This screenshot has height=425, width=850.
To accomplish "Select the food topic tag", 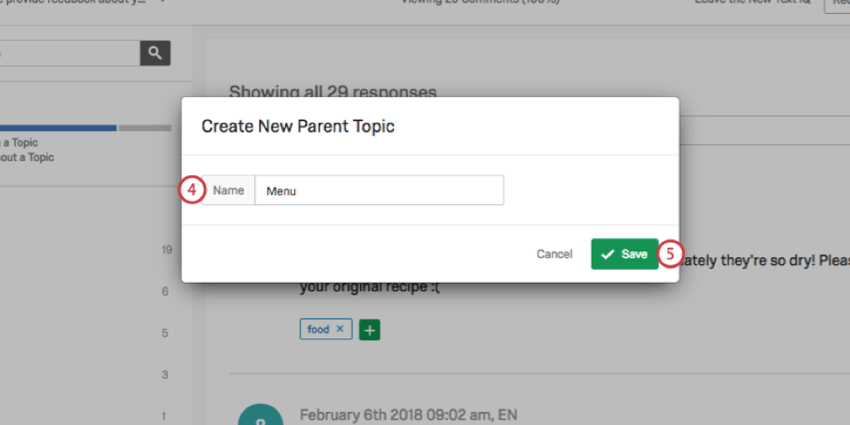I will 318,329.
